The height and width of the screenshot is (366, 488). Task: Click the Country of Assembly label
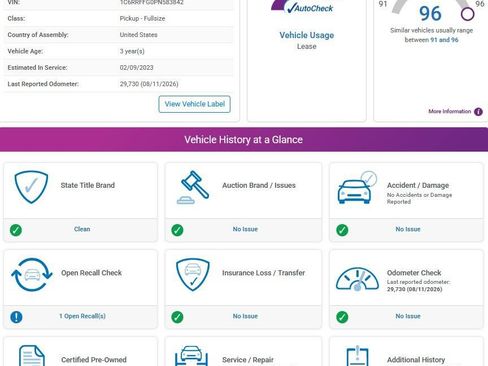tap(38, 35)
